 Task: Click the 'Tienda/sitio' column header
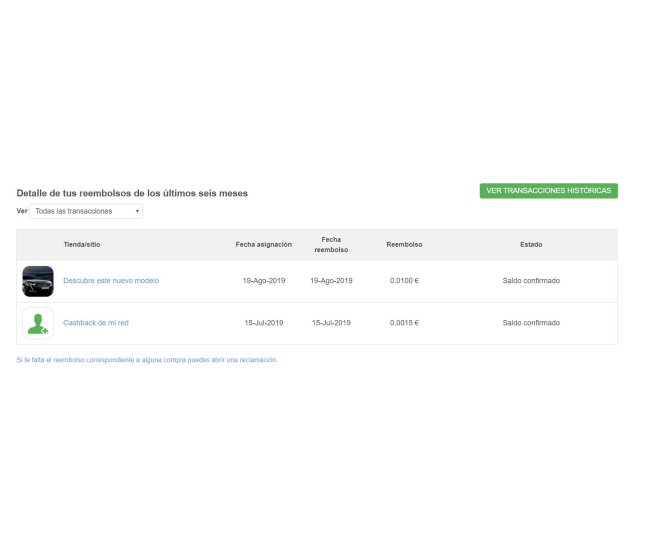tap(82, 244)
